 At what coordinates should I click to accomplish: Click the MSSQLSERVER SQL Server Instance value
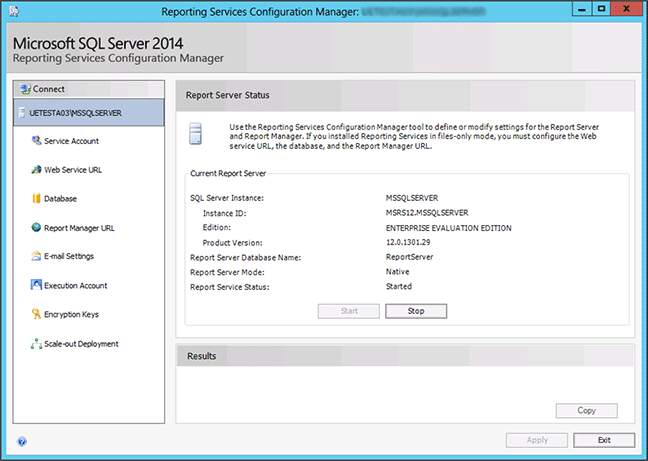click(x=412, y=198)
